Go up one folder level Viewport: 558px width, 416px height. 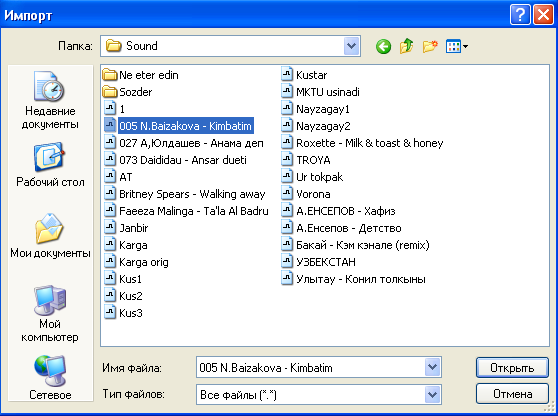[406, 46]
